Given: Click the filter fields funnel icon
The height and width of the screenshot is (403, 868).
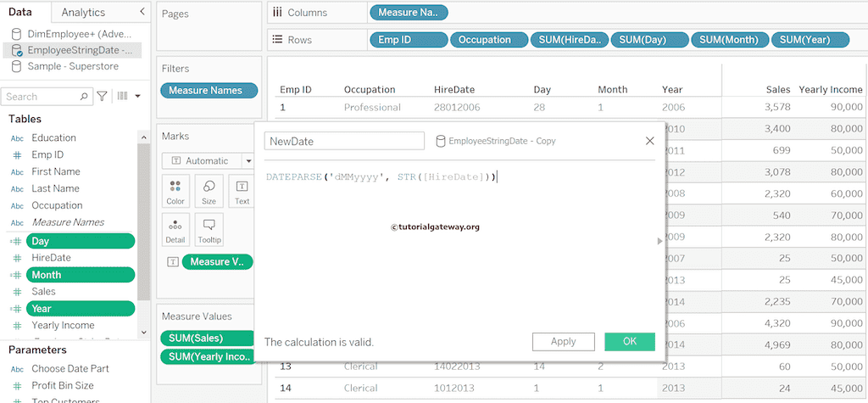Looking at the screenshot, I should click(102, 97).
